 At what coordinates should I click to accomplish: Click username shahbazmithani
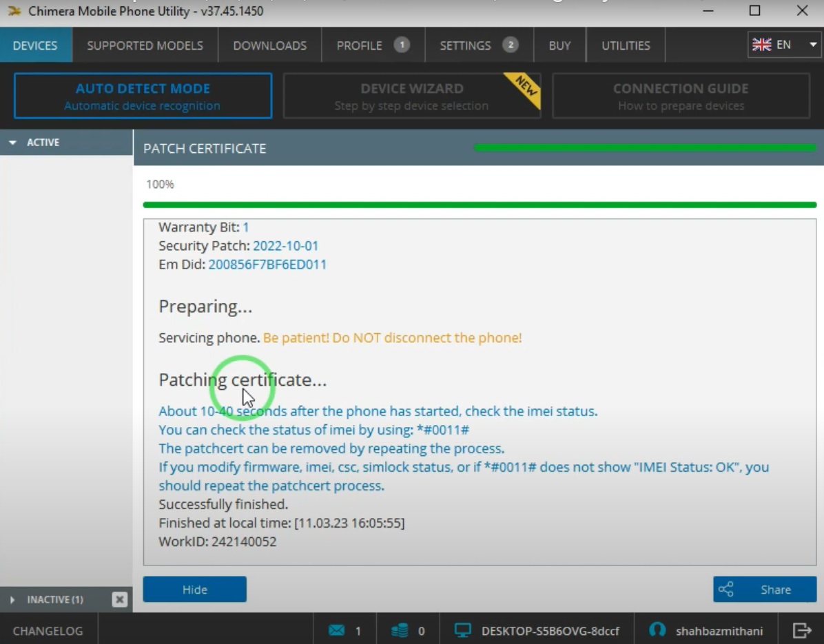[x=719, y=630]
